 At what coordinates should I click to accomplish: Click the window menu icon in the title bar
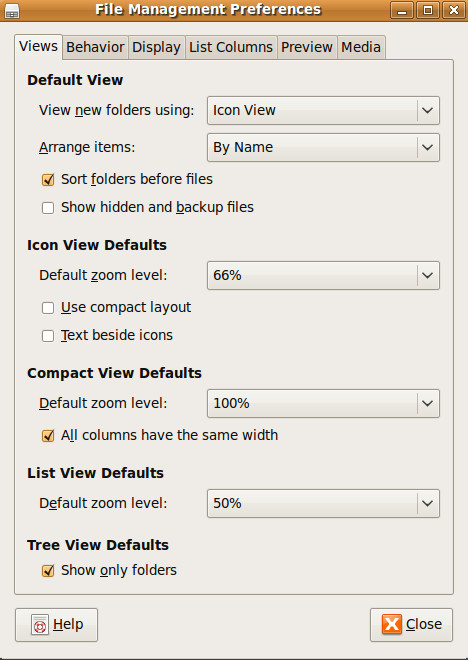[12, 11]
